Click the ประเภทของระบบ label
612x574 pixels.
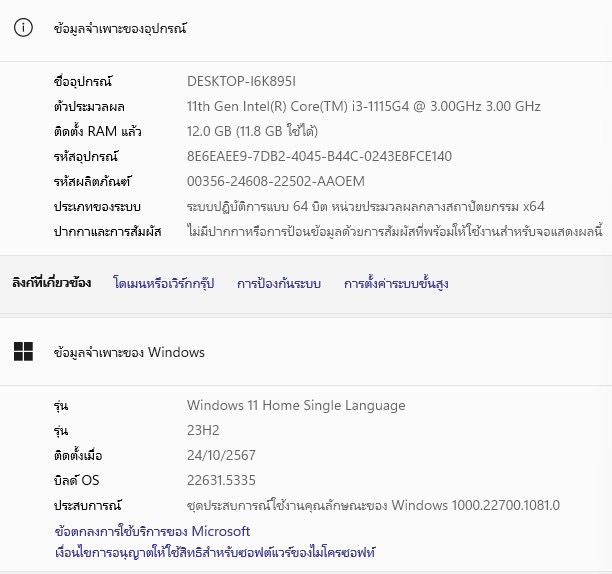point(97,206)
